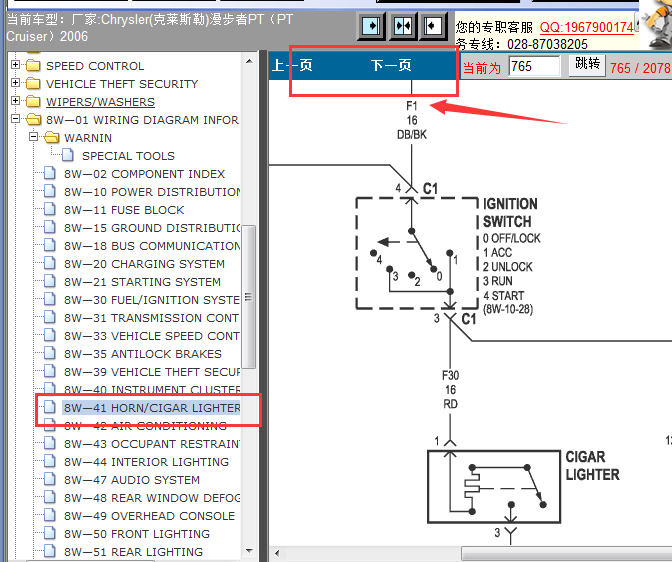
Task: Click the diagram horizontal scrollbar thumb
Action: 567,553
